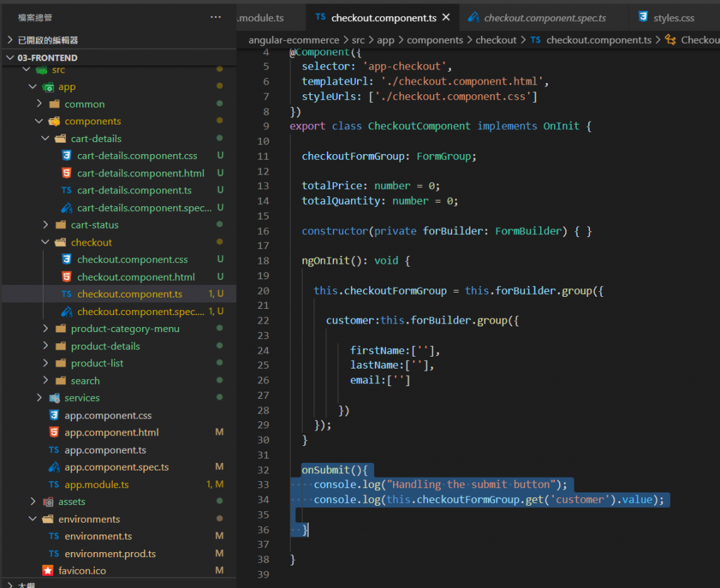Expand the product-category-menu folder

point(45,329)
